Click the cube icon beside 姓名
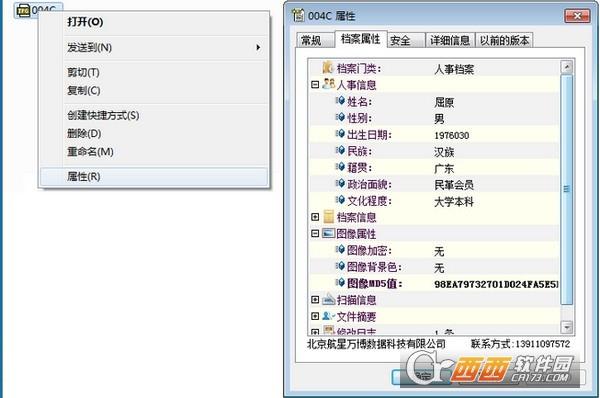Viewport: 600px width, 398px height. point(340,101)
